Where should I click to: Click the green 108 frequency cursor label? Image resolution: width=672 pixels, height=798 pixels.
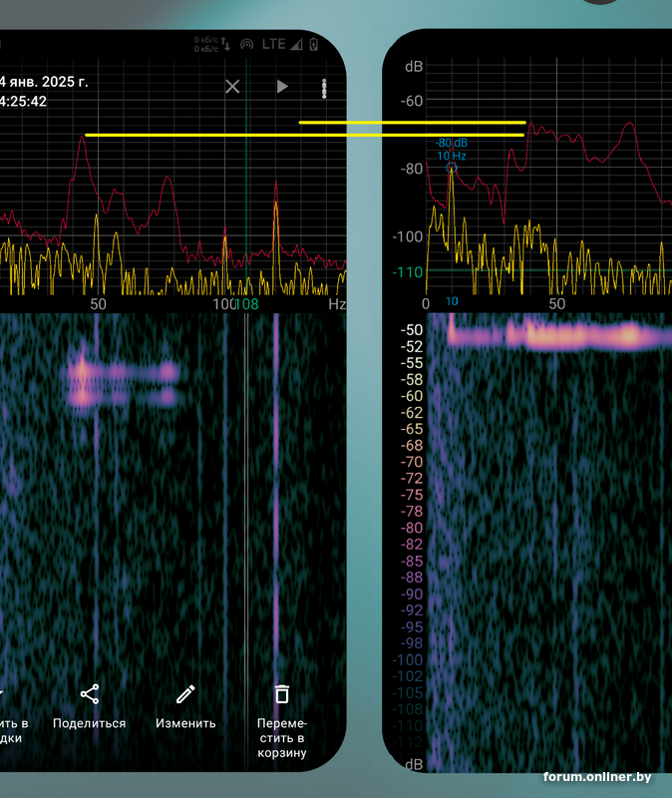tap(247, 304)
